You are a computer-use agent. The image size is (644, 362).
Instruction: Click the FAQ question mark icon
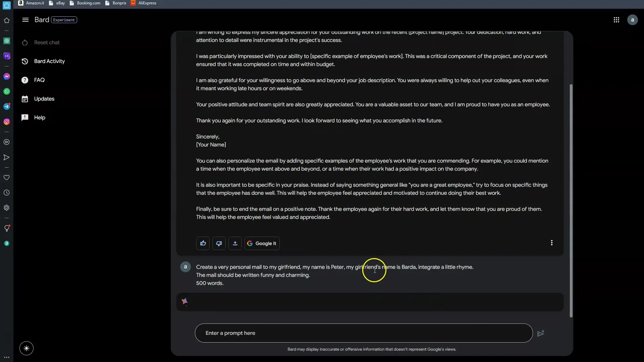pos(25,80)
